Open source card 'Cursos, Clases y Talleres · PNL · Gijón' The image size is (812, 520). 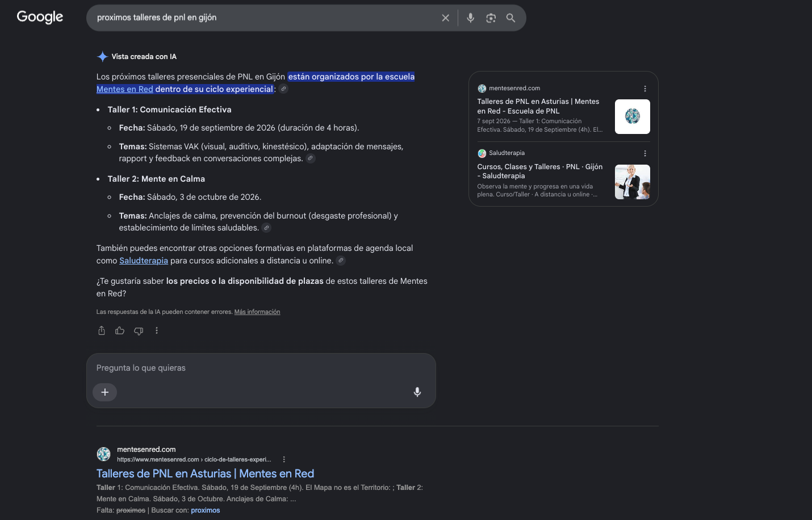(x=540, y=171)
